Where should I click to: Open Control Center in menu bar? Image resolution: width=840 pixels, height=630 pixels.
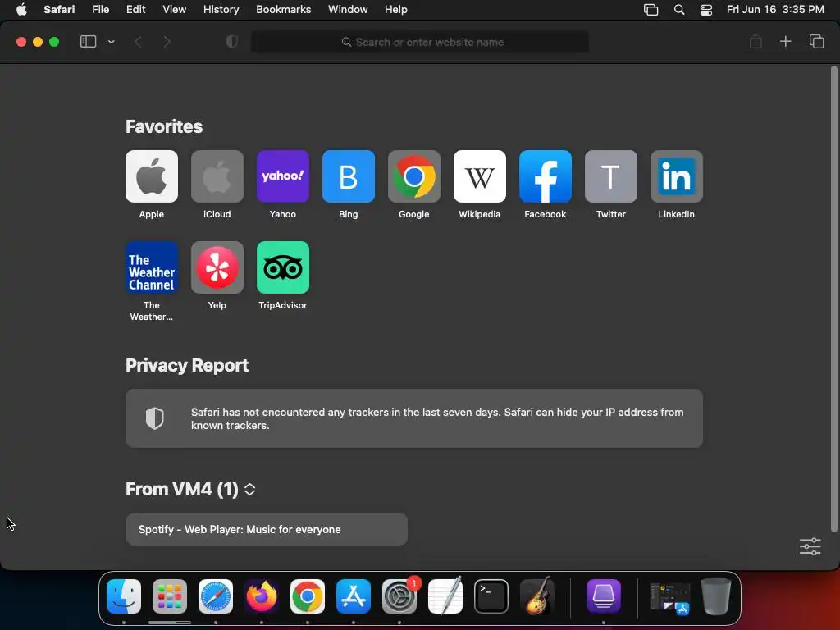point(706,10)
